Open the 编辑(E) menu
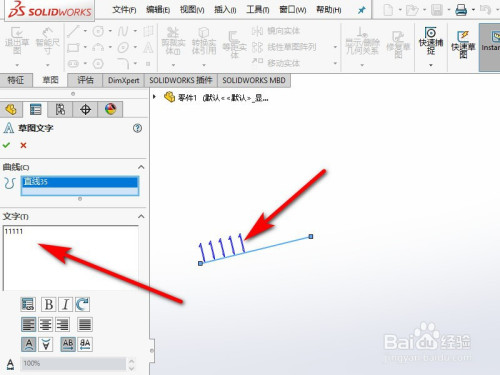500x375 pixels. click(158, 10)
